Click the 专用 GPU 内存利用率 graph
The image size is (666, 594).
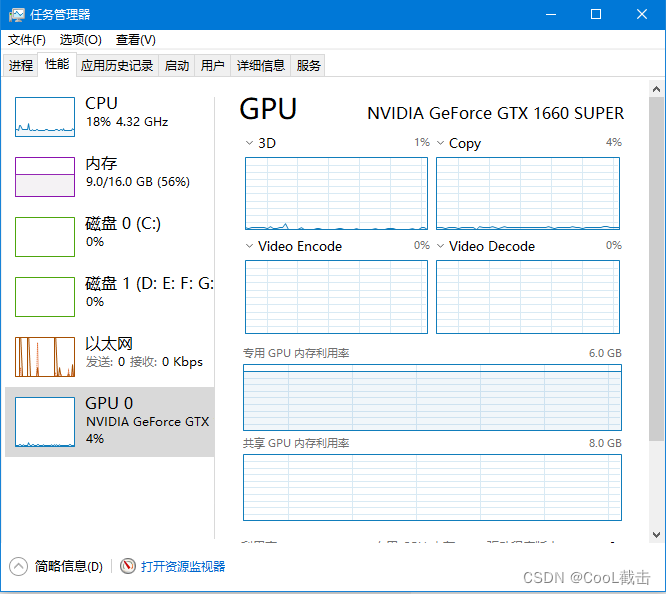432,397
